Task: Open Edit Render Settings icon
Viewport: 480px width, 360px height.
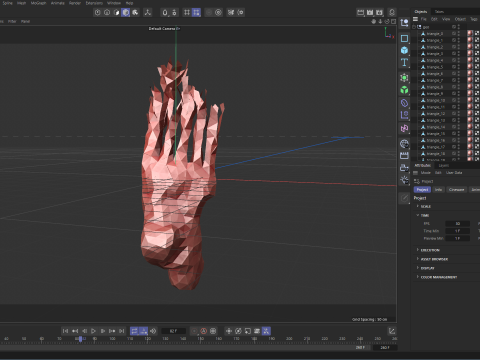Action: pyautogui.click(x=379, y=13)
